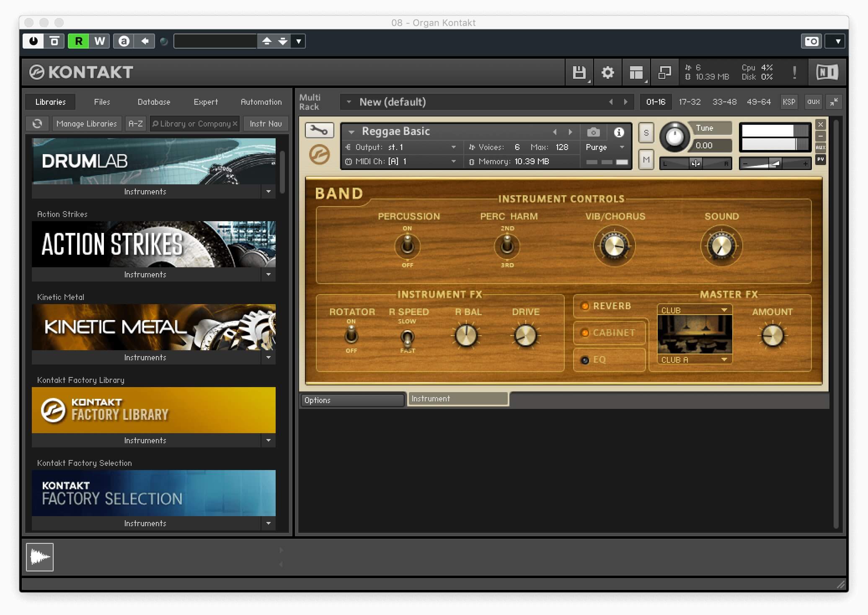The width and height of the screenshot is (868, 615).
Task: Click the camera snapshot icon in host toolbar
Action: pos(811,41)
